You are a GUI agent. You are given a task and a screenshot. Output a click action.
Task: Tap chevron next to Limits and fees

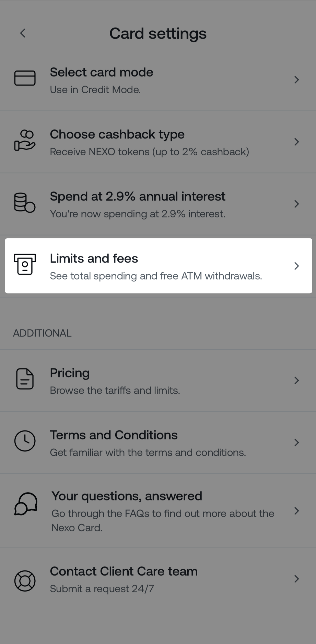[296, 266]
